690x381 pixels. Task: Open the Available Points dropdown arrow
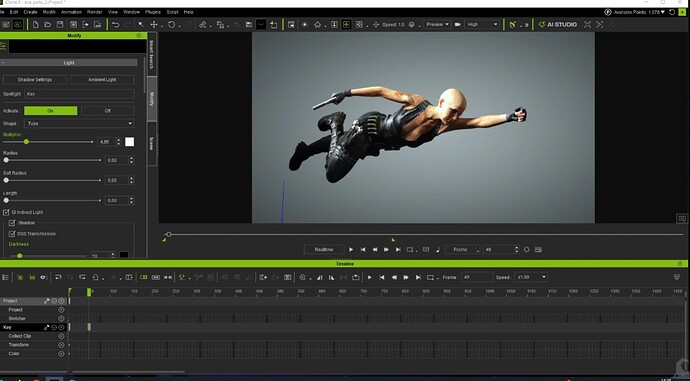(x=663, y=12)
